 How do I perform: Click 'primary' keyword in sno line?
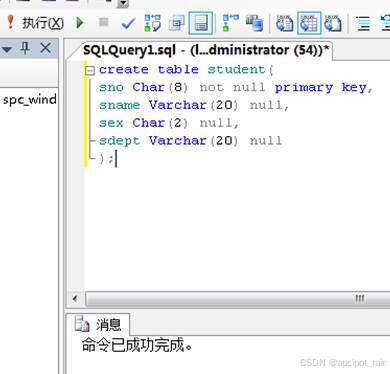coord(304,88)
